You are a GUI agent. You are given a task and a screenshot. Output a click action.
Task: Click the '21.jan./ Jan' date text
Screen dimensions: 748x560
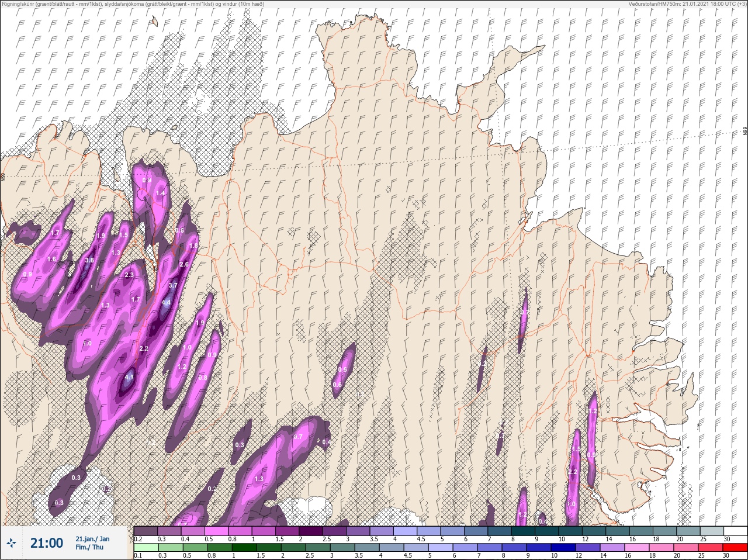pyautogui.click(x=92, y=538)
